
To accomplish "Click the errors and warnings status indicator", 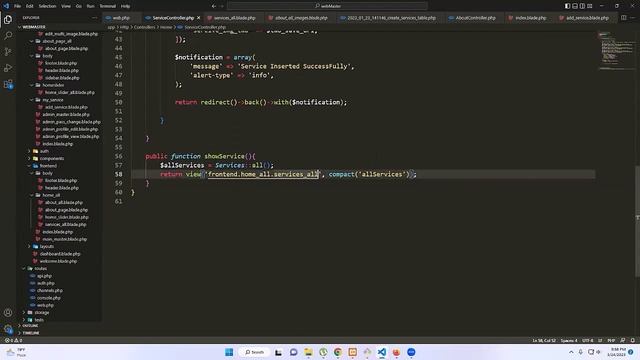I will pyautogui.click(x=13, y=340).
